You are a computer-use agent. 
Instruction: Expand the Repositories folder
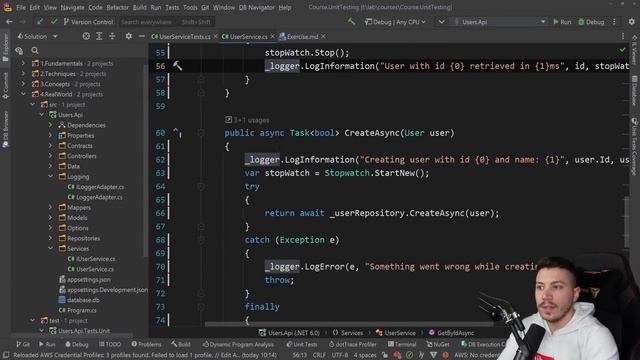coord(51,238)
